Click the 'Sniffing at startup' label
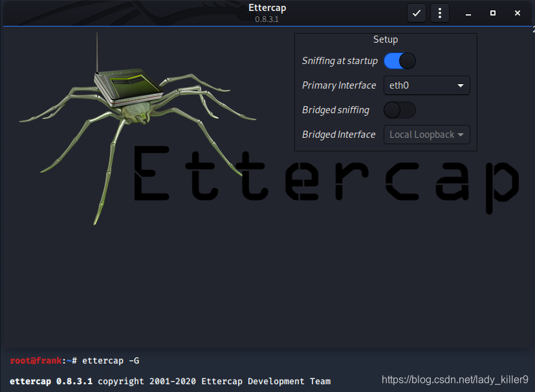The width and height of the screenshot is (535, 392). (340, 61)
